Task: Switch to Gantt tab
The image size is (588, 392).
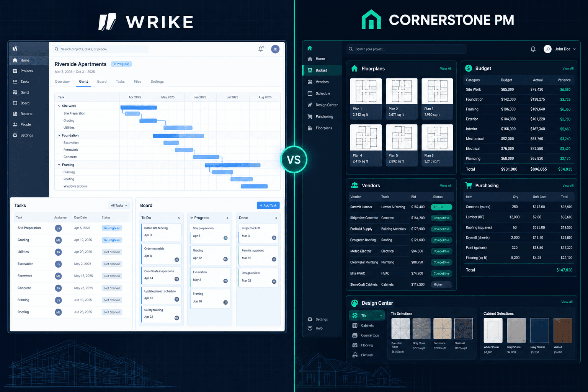Action: tap(83, 82)
